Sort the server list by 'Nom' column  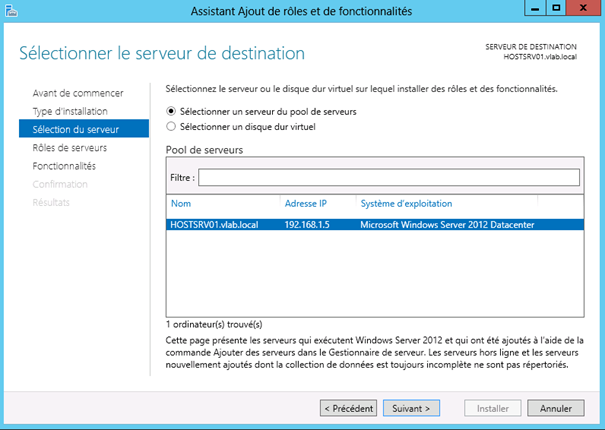181,203
